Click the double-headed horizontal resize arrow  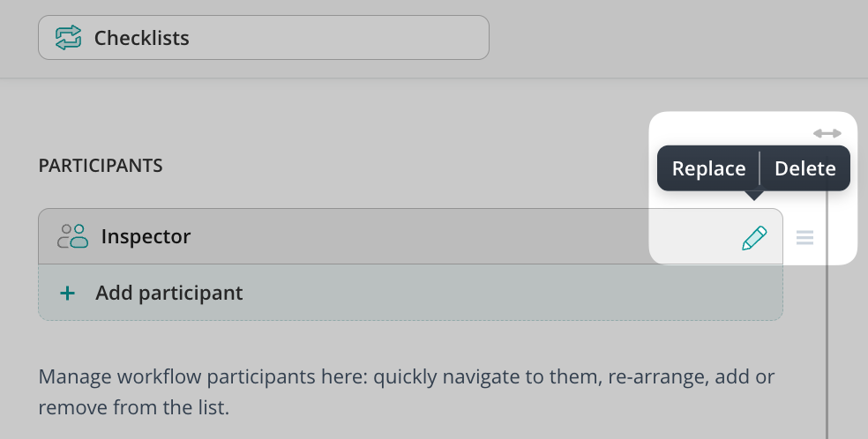point(827,133)
